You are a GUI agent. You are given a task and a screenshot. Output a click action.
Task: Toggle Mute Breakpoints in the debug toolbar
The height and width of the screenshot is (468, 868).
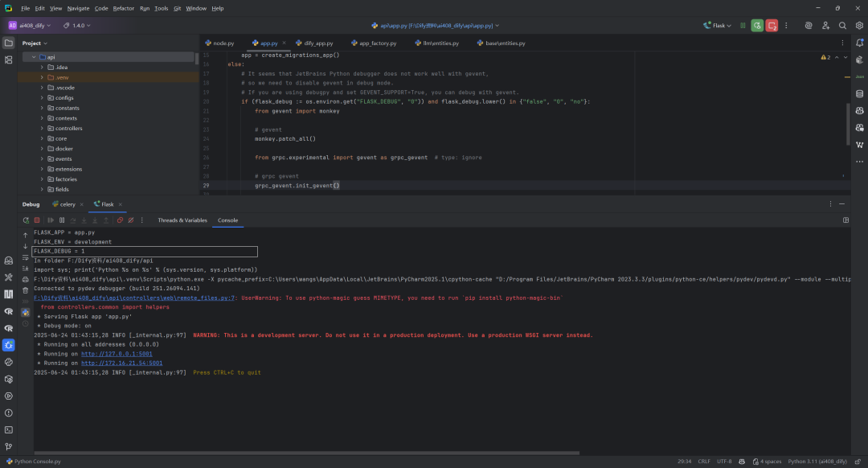pyautogui.click(x=131, y=220)
